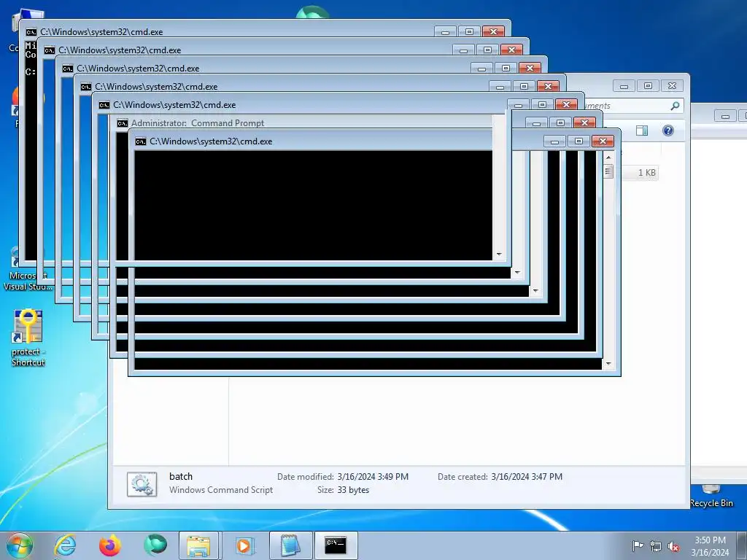Click the network icon in system tray

click(x=656, y=546)
